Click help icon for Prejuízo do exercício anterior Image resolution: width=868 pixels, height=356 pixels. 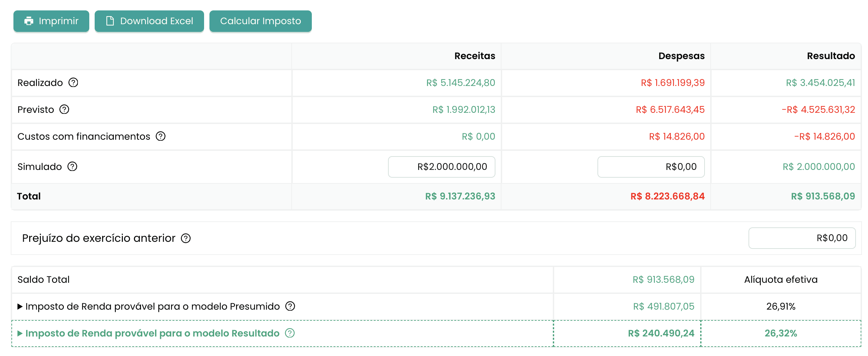point(186,238)
